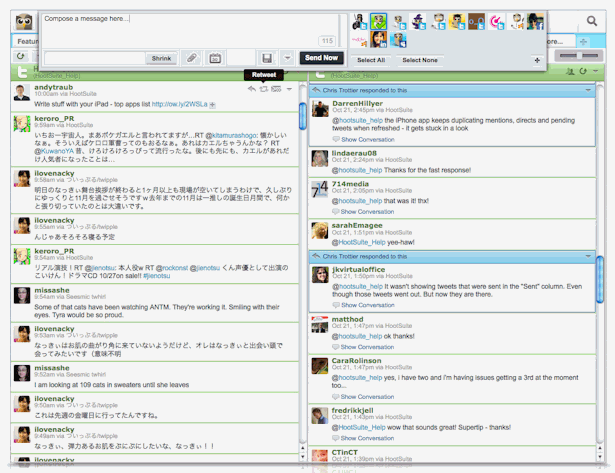The image size is (615, 473).
Task: Attach a file using the paperclip icon
Action: (x=192, y=58)
